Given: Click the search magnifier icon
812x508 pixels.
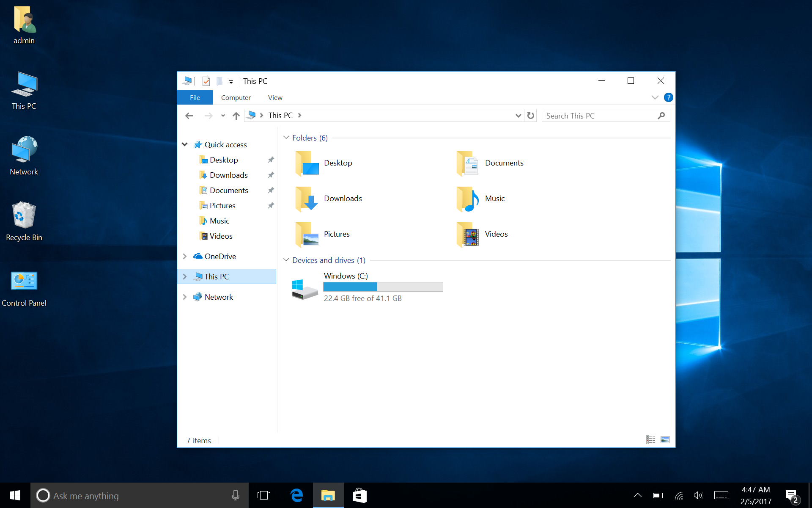Looking at the screenshot, I should coord(661,116).
